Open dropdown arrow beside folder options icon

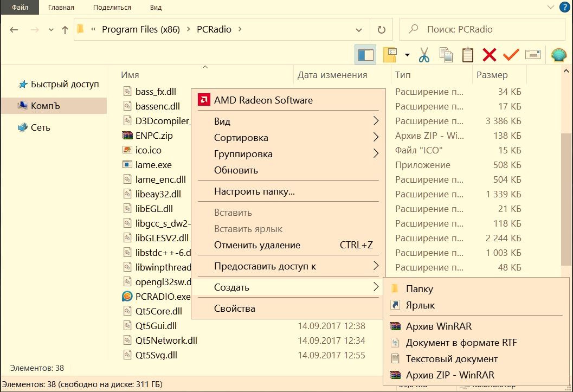click(x=407, y=55)
